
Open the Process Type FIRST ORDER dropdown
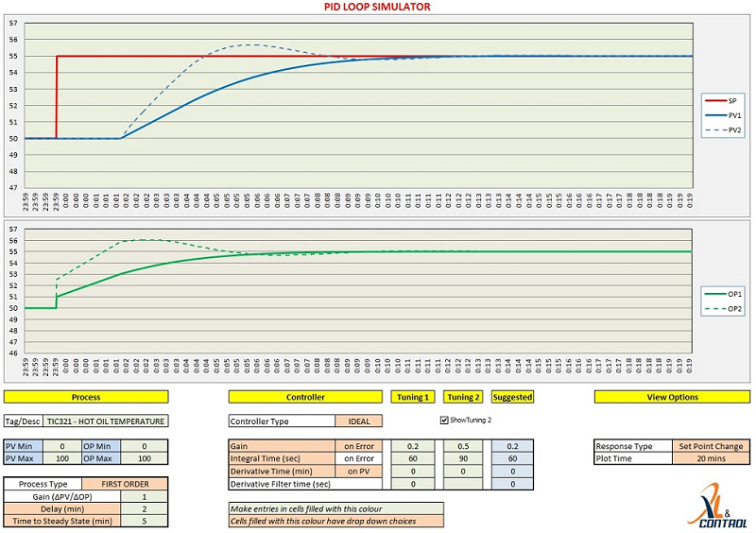[125, 484]
